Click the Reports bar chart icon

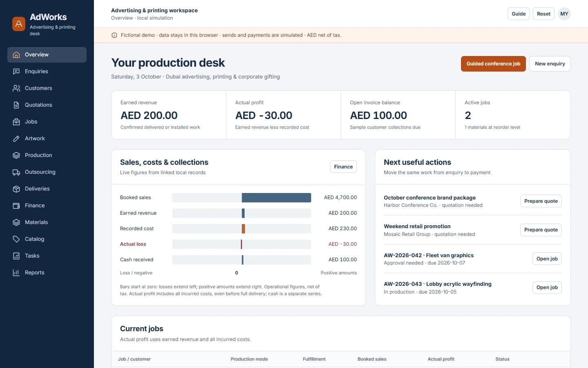pyautogui.click(x=16, y=273)
